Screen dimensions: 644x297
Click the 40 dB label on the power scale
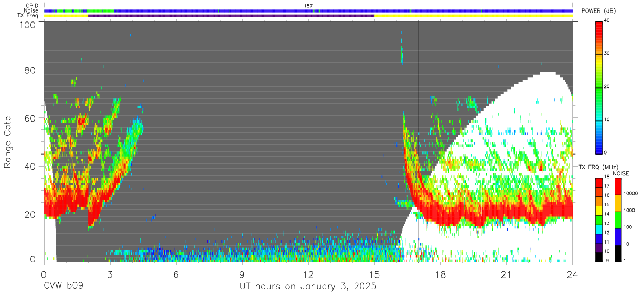(x=607, y=21)
